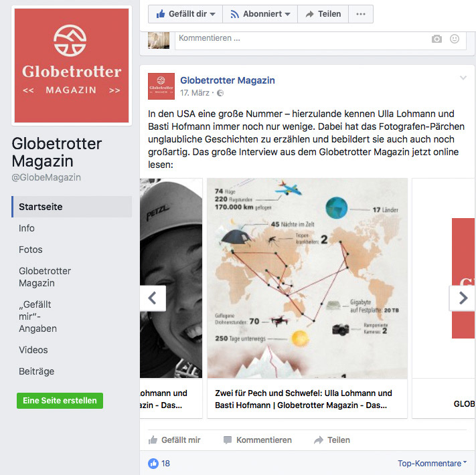Toggle Gefällt mir under the post

(175, 440)
